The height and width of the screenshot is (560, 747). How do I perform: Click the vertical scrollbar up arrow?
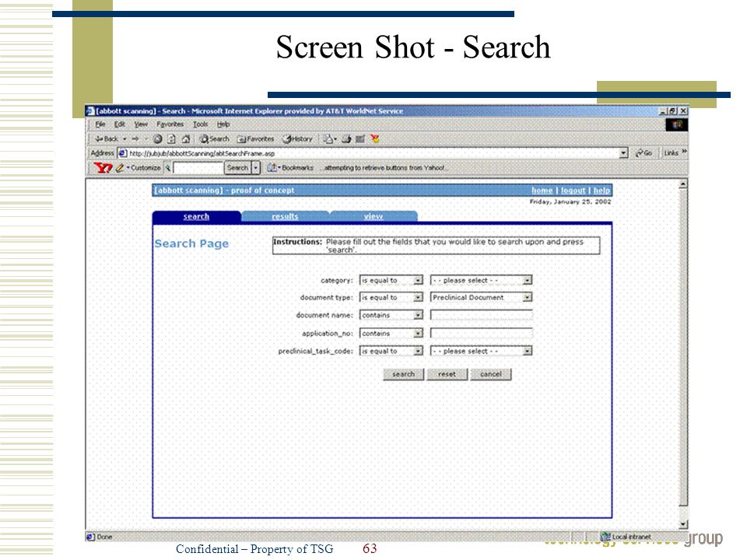pos(683,184)
